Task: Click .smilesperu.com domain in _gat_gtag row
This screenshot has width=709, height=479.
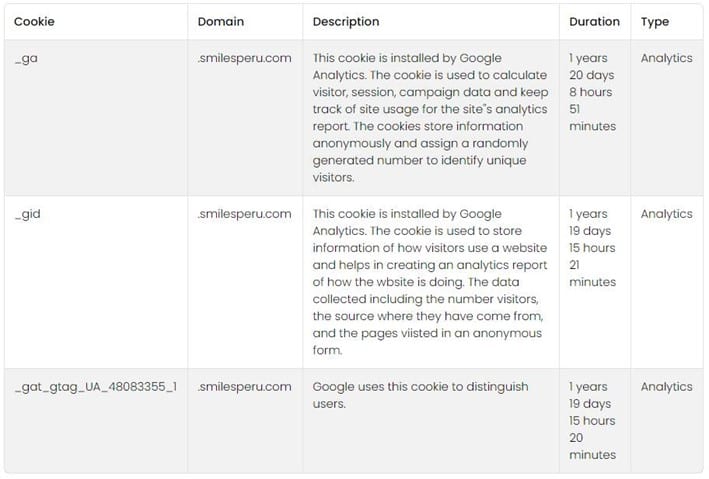Action: click(x=245, y=386)
